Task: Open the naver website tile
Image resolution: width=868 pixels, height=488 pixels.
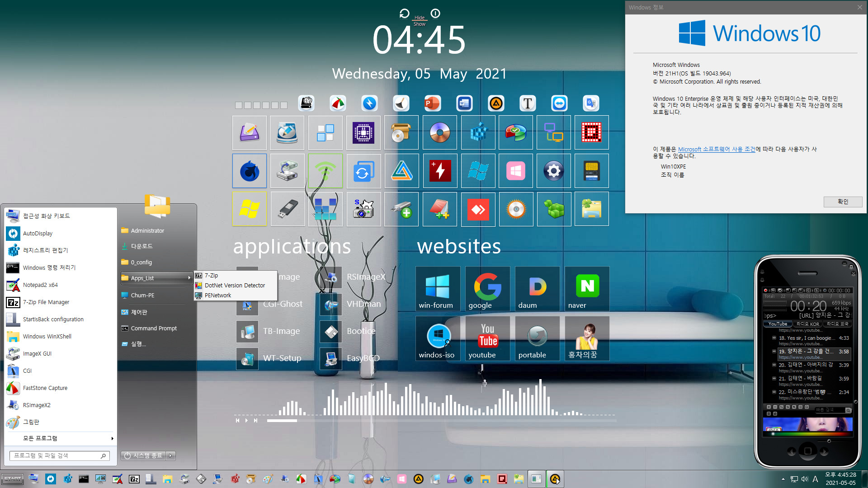Action: coord(587,289)
